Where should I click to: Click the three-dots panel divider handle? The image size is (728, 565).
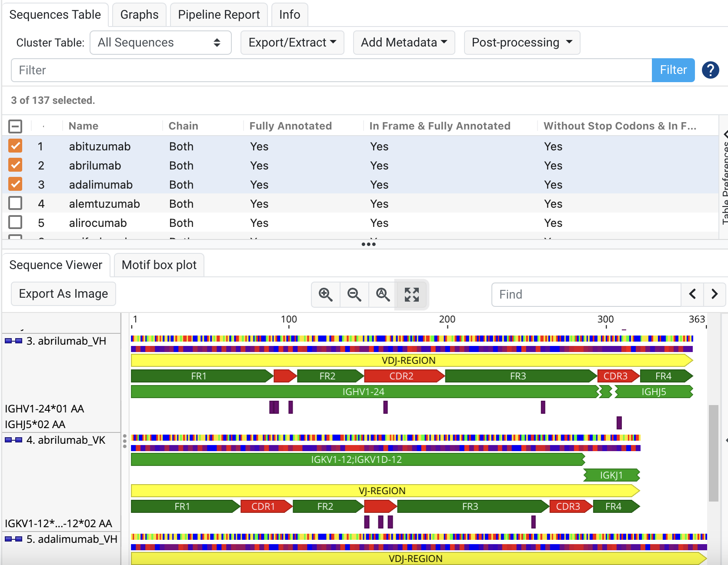point(368,244)
